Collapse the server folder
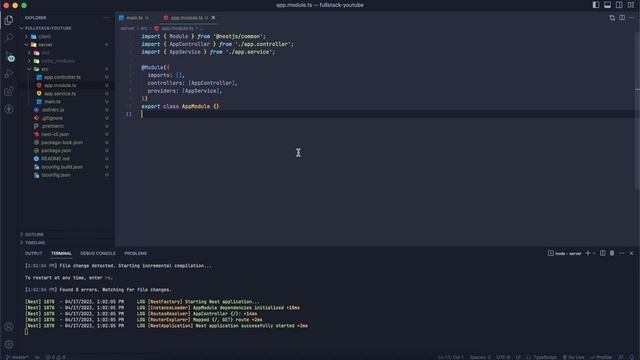 [x=45, y=44]
